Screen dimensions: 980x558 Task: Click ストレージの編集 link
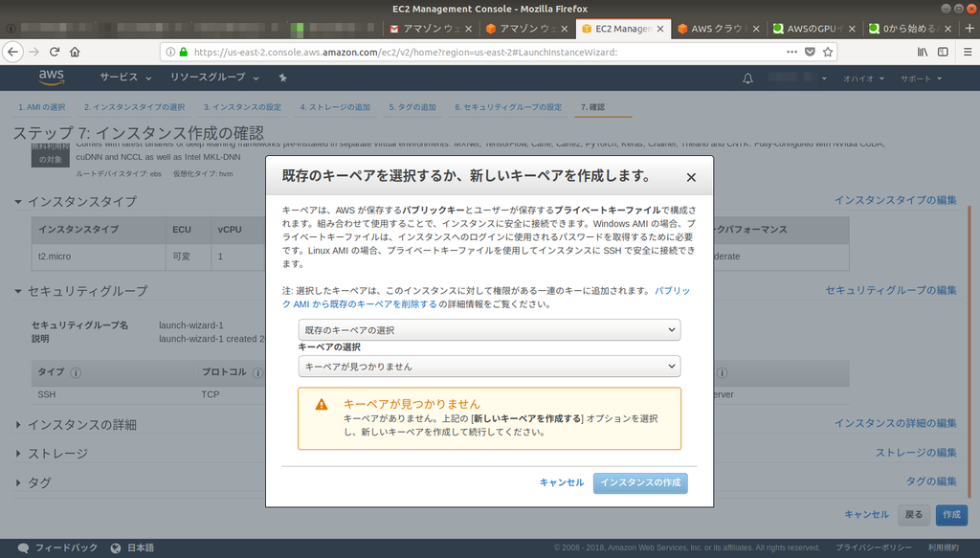coord(916,453)
